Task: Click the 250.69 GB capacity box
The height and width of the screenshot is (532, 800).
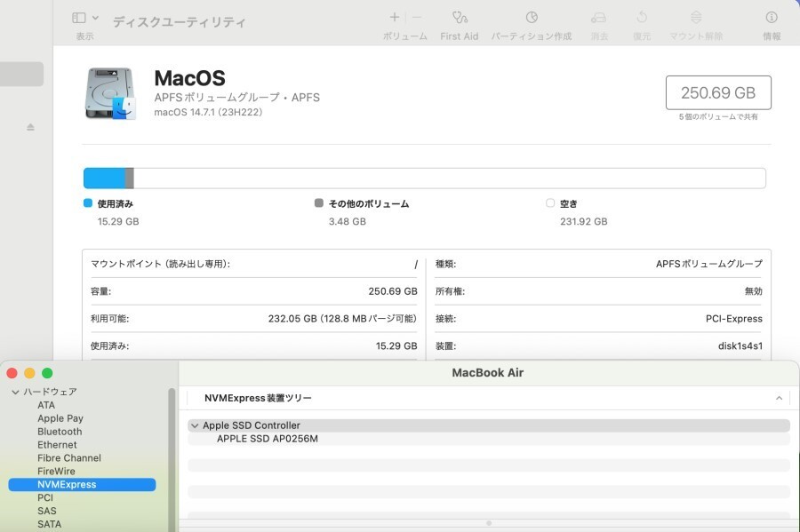Action: (718, 92)
